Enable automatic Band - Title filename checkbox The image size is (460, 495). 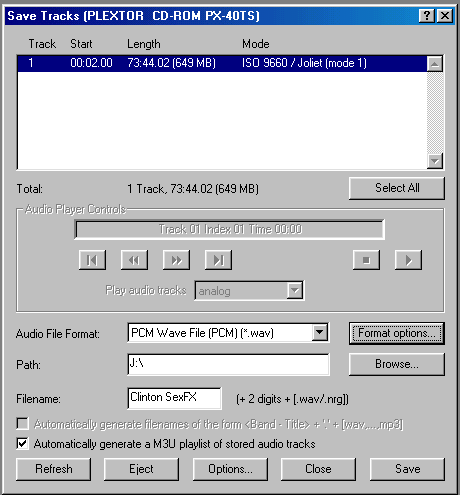(22, 424)
